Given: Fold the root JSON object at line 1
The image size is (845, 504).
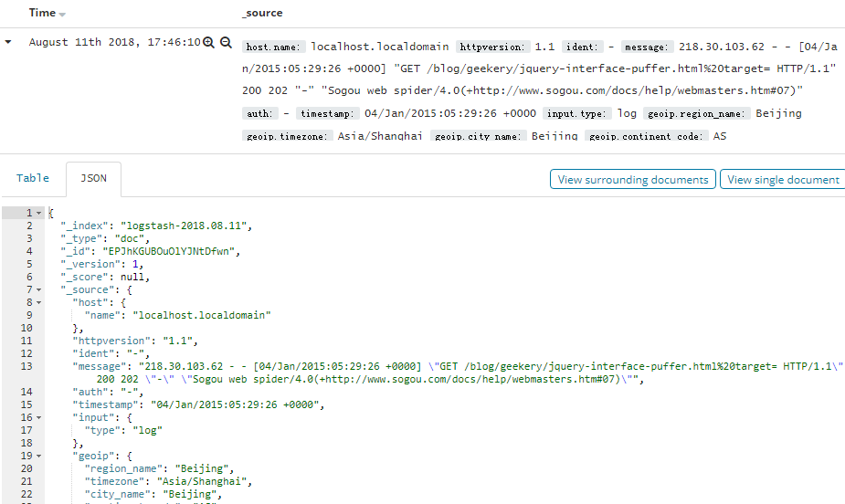Looking at the screenshot, I should pos(38,213).
